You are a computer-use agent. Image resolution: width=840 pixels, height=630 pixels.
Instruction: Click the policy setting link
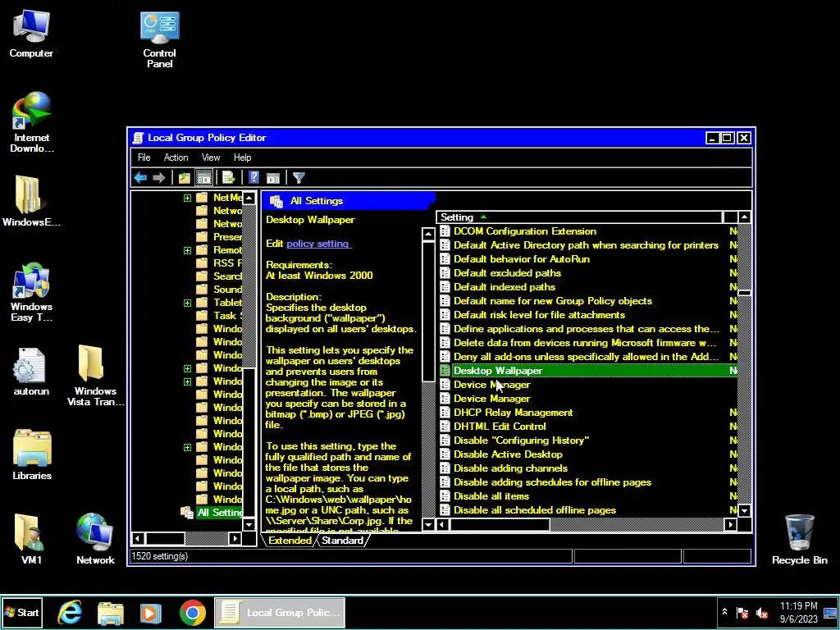pyautogui.click(x=319, y=244)
